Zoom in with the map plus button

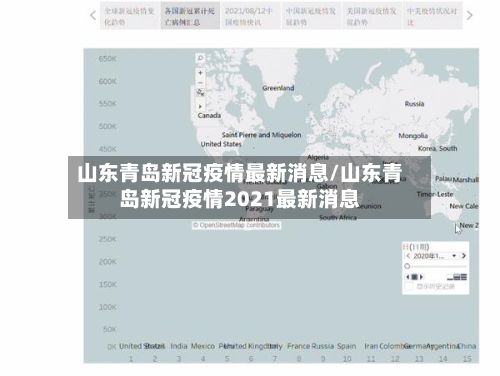click(x=200, y=73)
